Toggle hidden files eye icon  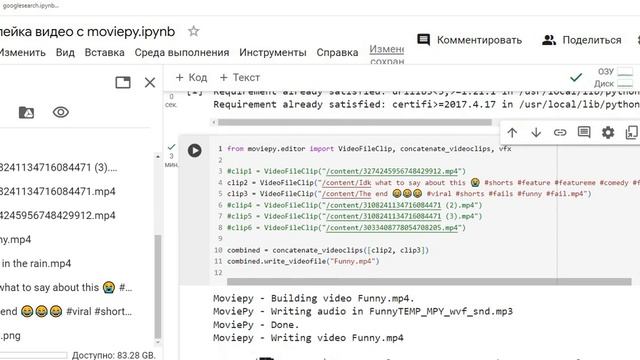click(61, 112)
